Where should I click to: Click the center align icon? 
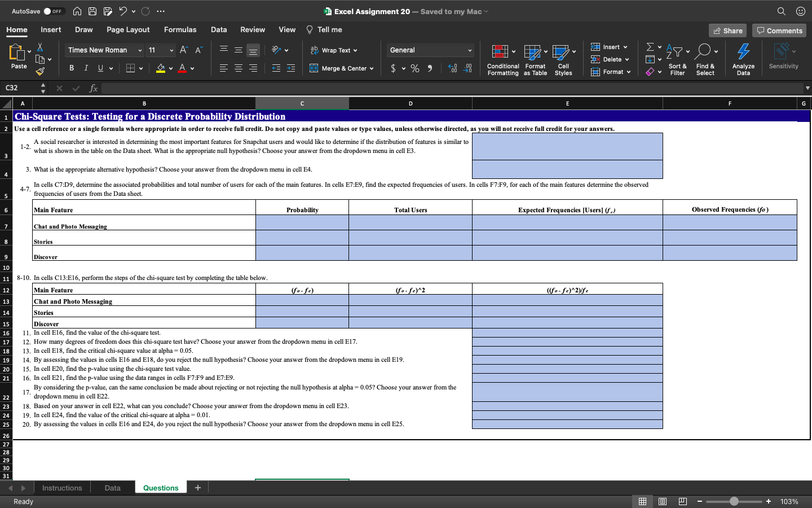[239, 68]
